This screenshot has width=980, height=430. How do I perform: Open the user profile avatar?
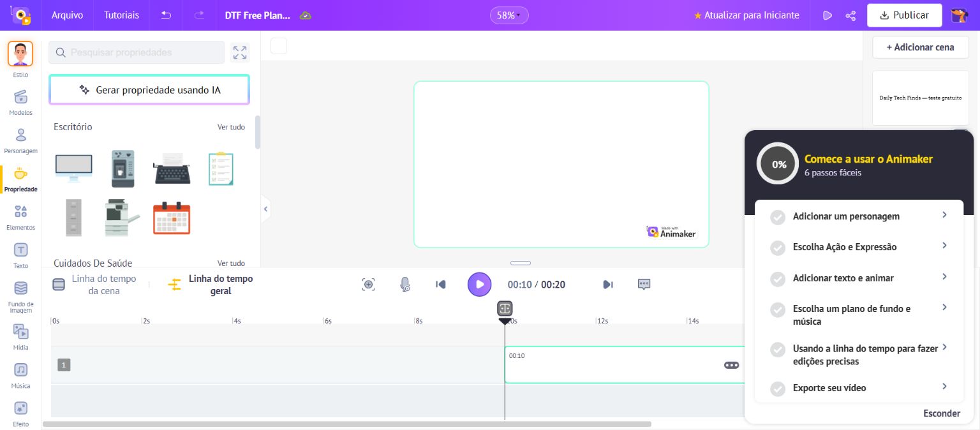959,15
